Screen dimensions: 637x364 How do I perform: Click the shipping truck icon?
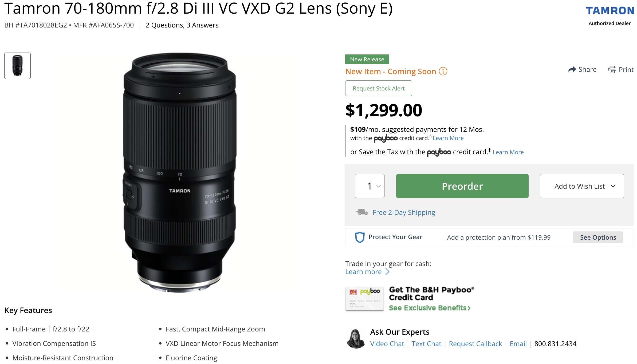pos(361,212)
